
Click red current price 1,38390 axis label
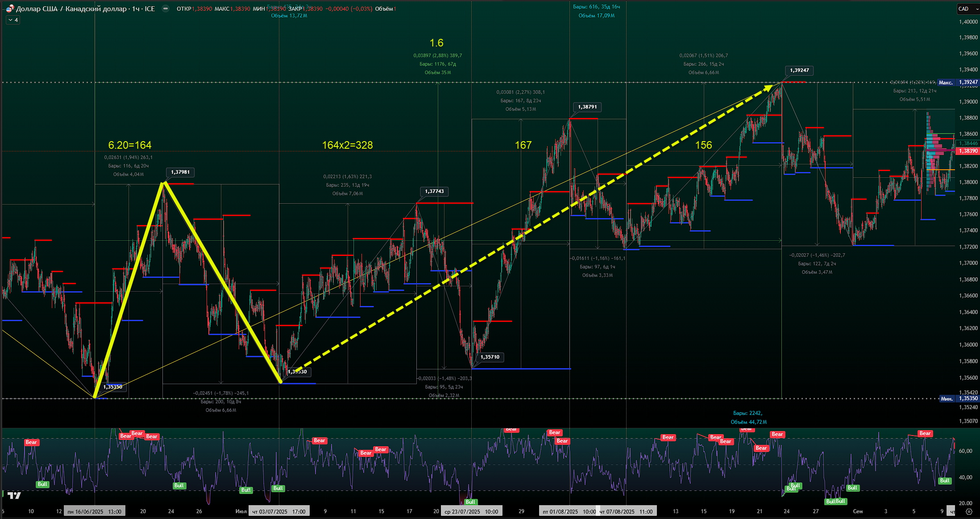point(968,151)
